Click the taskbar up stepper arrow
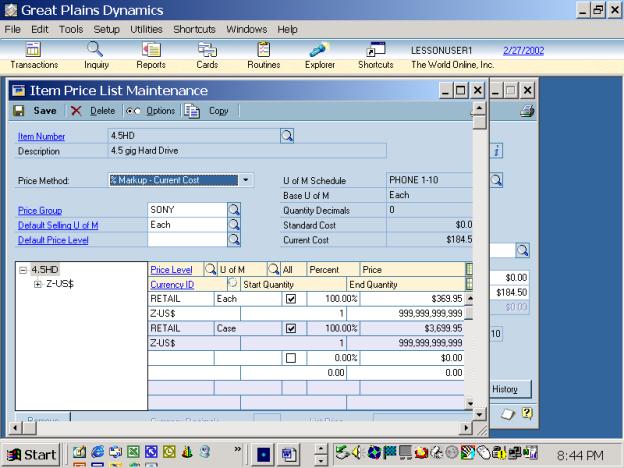This screenshot has height=468, width=624. pos(320,449)
